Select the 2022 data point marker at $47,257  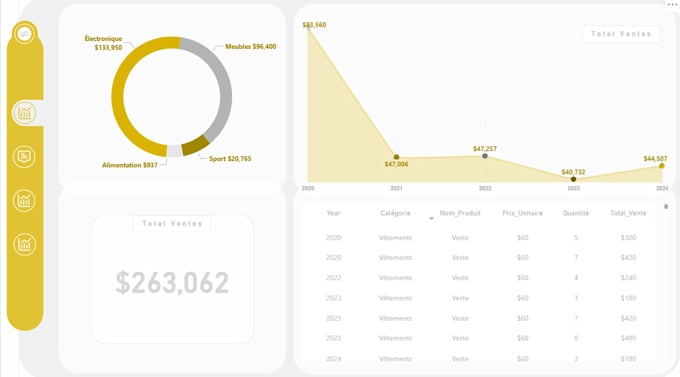point(485,156)
